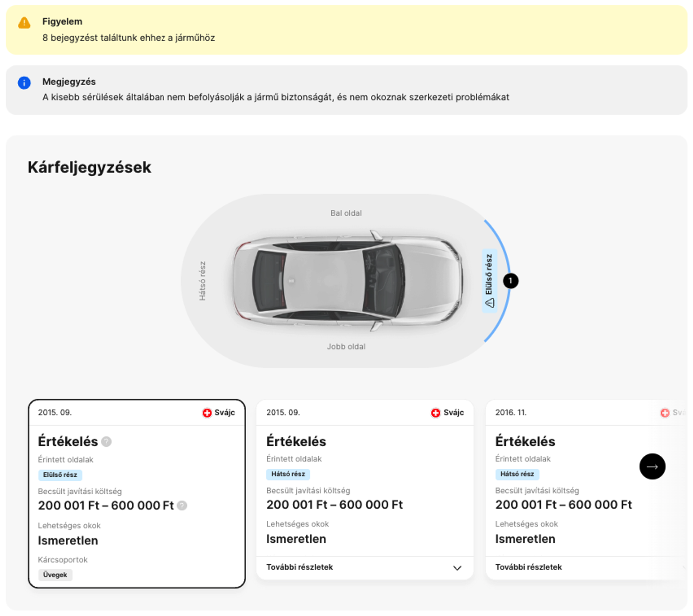Click Ismeretlen cause on second card
This screenshot has height=616, width=693.
pos(296,539)
